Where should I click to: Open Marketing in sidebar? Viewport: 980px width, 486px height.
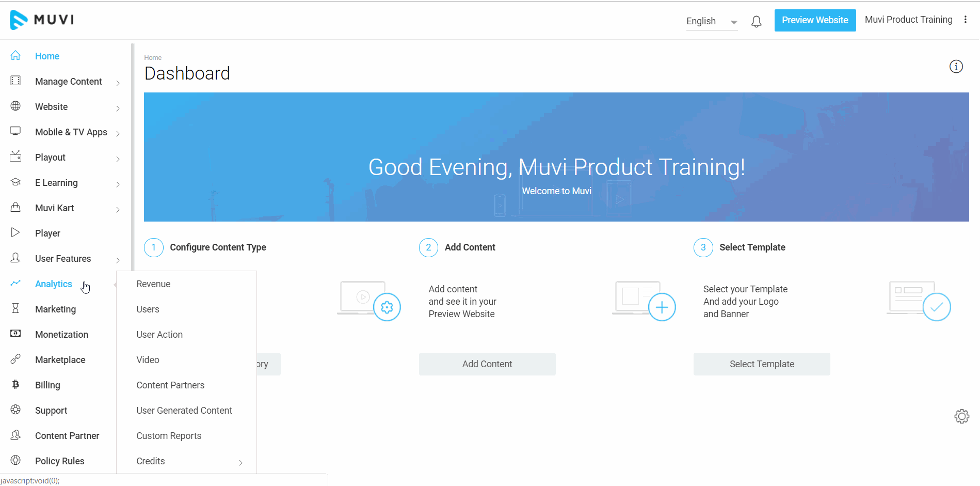[55, 309]
